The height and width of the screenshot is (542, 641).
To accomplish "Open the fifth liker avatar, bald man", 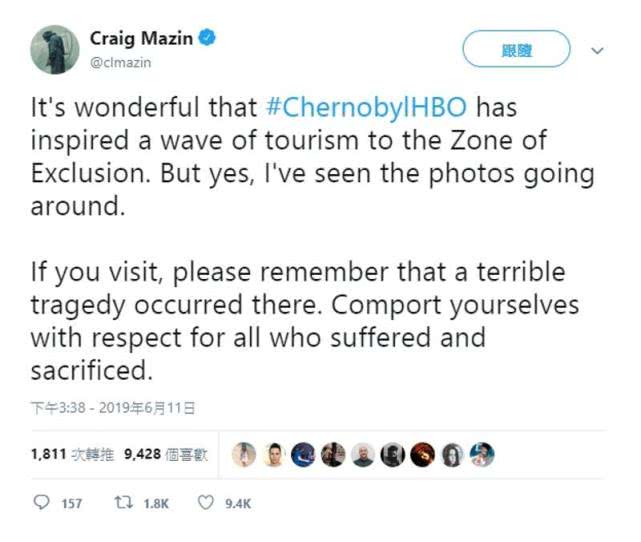I will tap(363, 455).
